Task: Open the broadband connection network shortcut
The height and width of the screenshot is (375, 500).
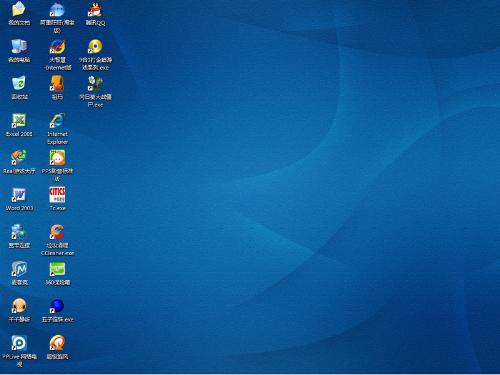Action: pyautogui.click(x=19, y=232)
